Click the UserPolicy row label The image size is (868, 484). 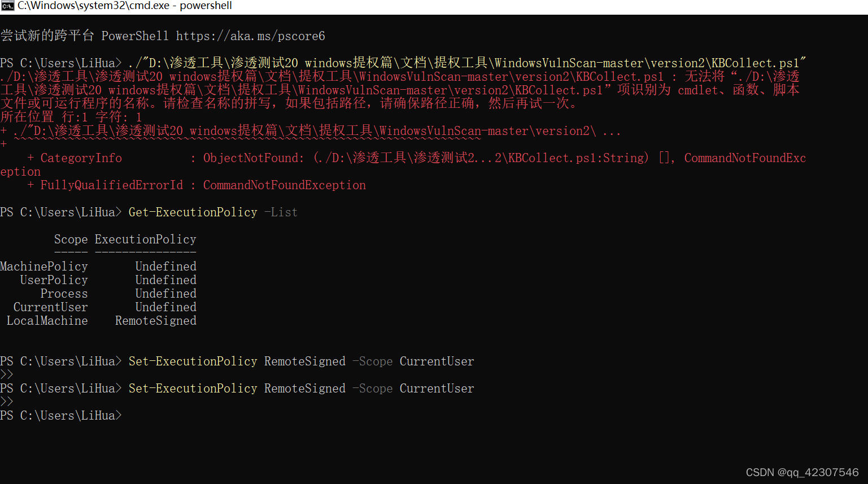(54, 280)
